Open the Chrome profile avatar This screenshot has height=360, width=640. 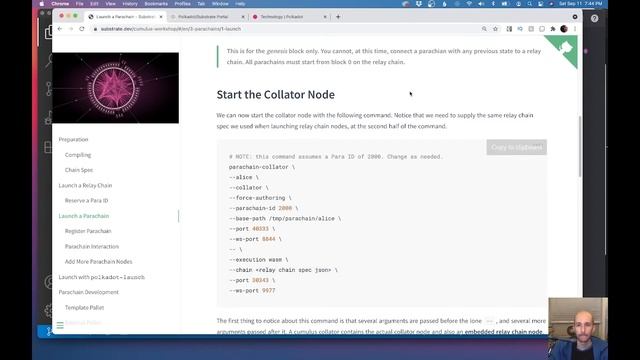[x=564, y=29]
